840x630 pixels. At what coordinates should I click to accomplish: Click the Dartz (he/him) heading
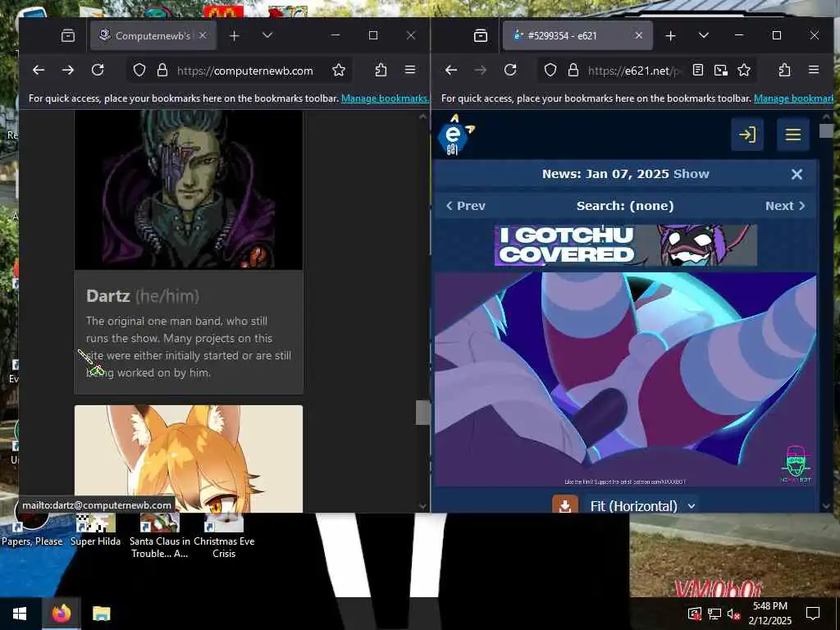pyautogui.click(x=143, y=296)
